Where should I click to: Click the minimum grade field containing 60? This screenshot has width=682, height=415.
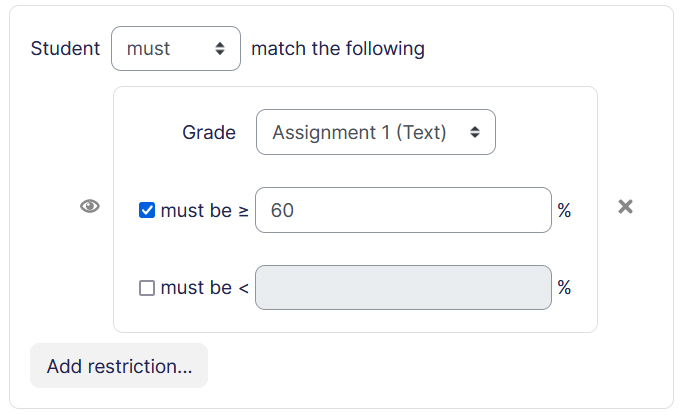[403, 210]
